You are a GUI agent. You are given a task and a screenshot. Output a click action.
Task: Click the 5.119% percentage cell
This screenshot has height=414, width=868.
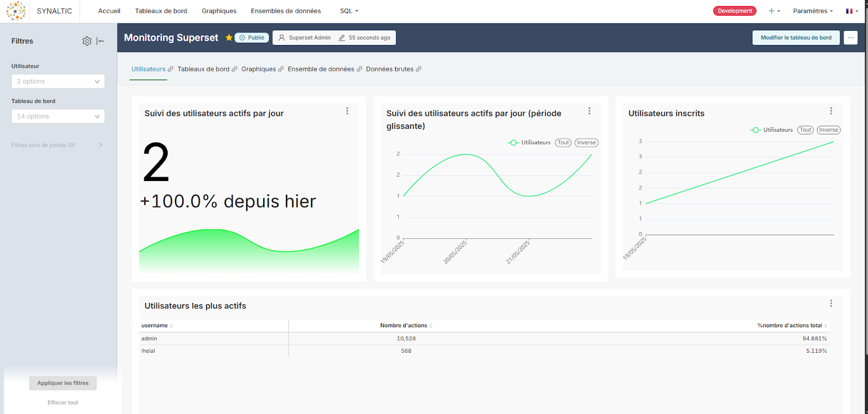pos(816,351)
